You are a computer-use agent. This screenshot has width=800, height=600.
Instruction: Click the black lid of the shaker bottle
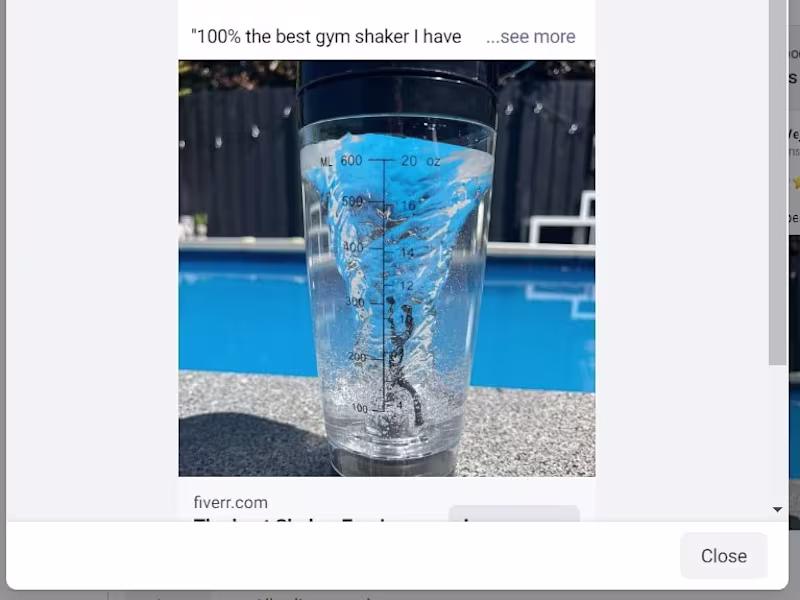396,93
